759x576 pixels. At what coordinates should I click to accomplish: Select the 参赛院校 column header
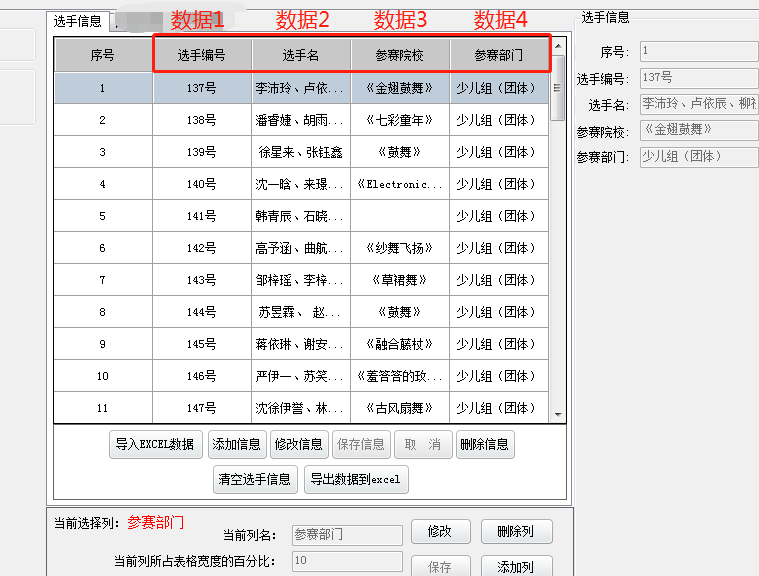pyautogui.click(x=400, y=56)
